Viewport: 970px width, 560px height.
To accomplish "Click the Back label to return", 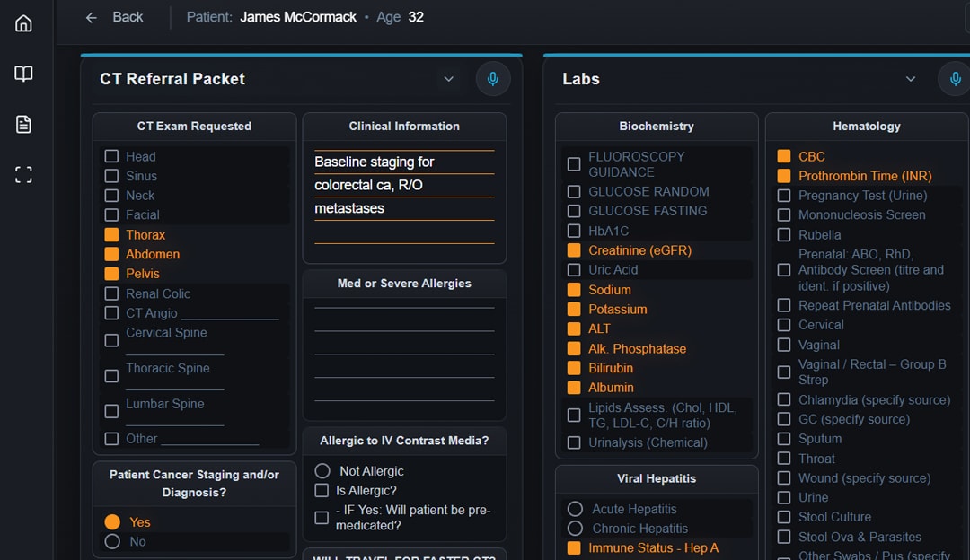I will point(128,16).
